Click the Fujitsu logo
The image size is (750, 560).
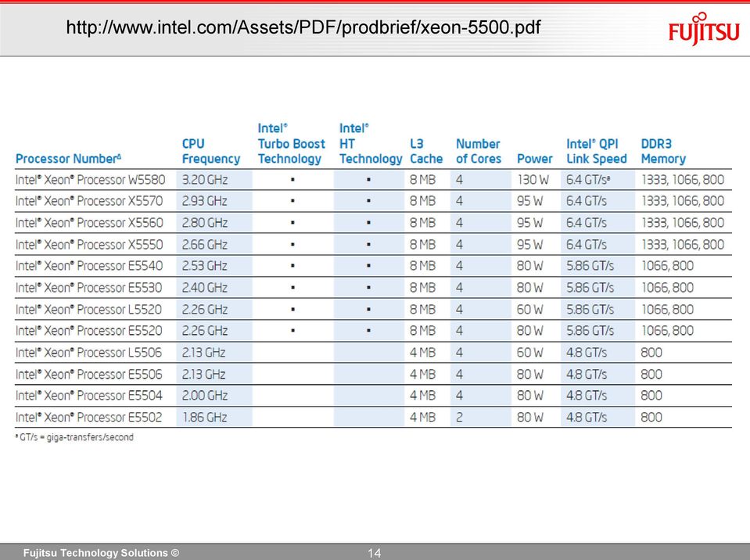(x=704, y=29)
